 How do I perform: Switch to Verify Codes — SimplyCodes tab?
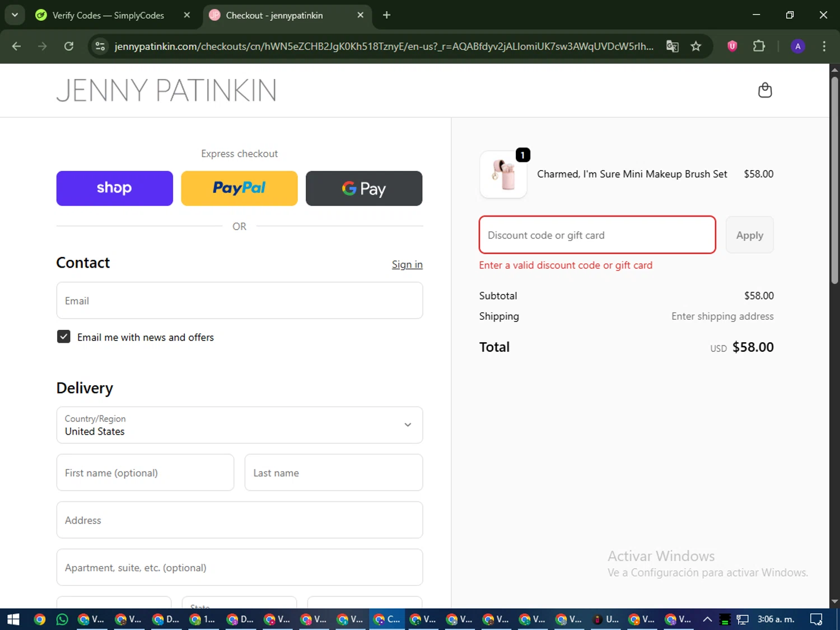tap(108, 15)
